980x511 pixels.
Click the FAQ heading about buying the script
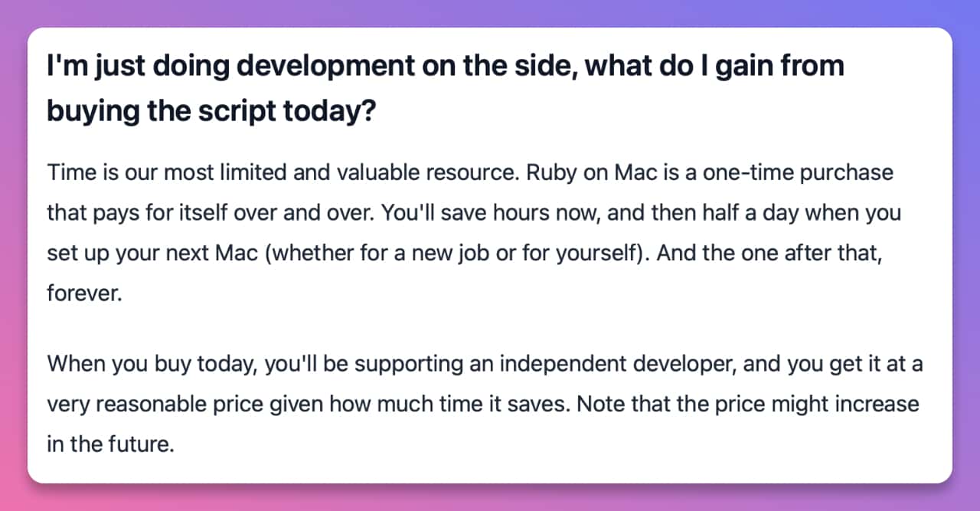click(x=444, y=88)
